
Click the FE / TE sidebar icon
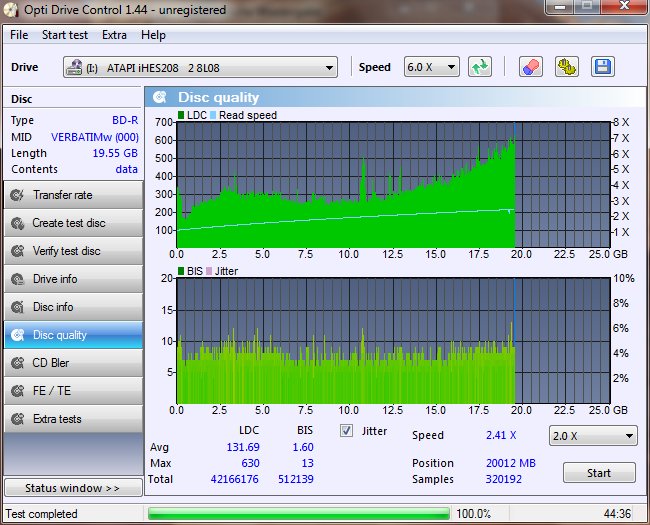pos(17,391)
